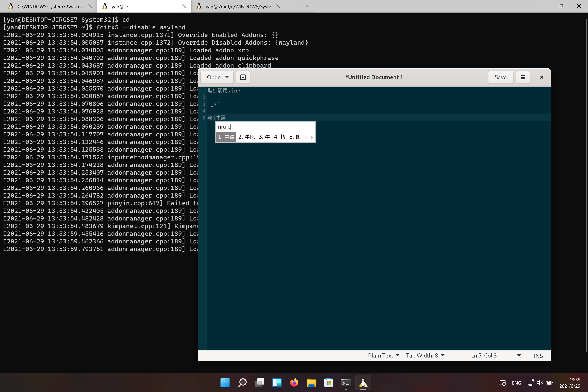Click the pinyin.cpp:647 Failed error line
Viewport: 588px width, 392px height.
100,203
